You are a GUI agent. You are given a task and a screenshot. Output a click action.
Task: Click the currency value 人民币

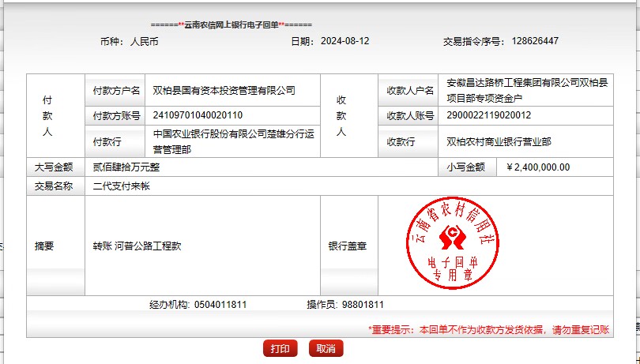point(144,41)
